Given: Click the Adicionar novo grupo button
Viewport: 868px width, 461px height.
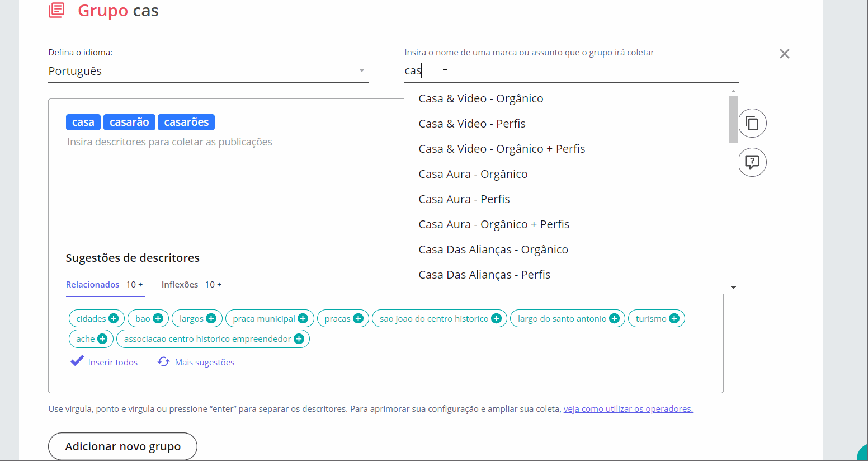Looking at the screenshot, I should click(122, 446).
